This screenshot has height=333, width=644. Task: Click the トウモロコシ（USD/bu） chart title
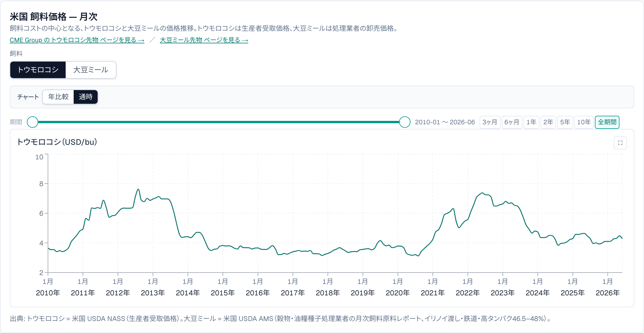pos(57,142)
